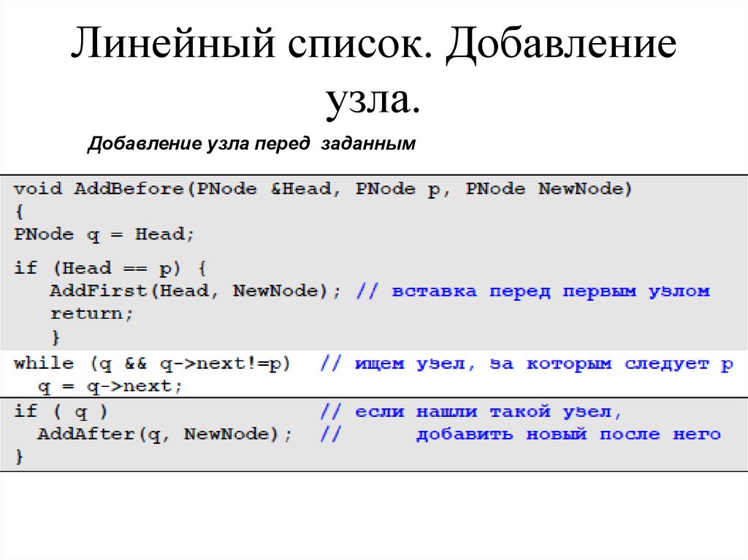The image size is (748, 560).
Task: Click the subtitle "Добавление узла перед заданным"
Action: point(252,144)
